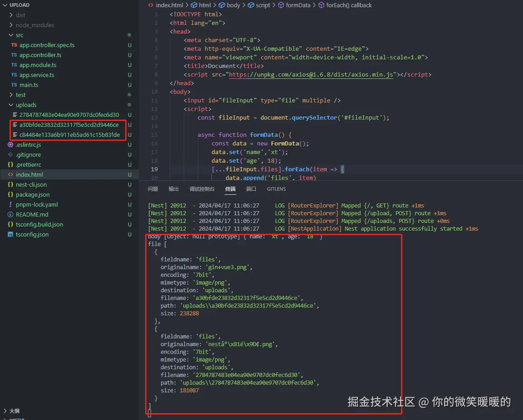Switch to the 调试控制台 debug console tab
The height and width of the screenshot is (420, 523).
click(x=202, y=189)
